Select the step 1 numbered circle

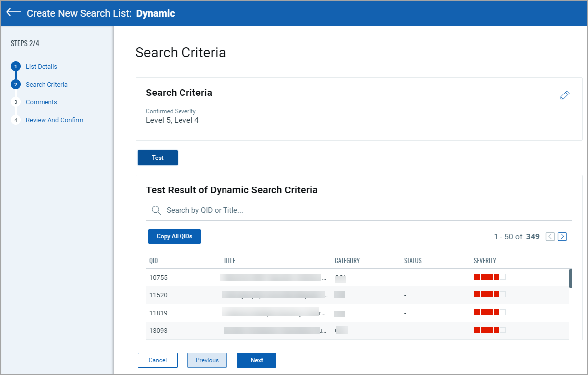[15, 66]
